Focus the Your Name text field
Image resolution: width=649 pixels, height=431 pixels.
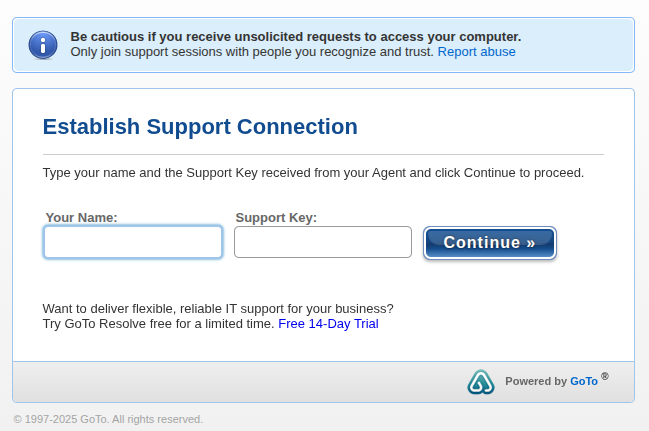click(133, 242)
